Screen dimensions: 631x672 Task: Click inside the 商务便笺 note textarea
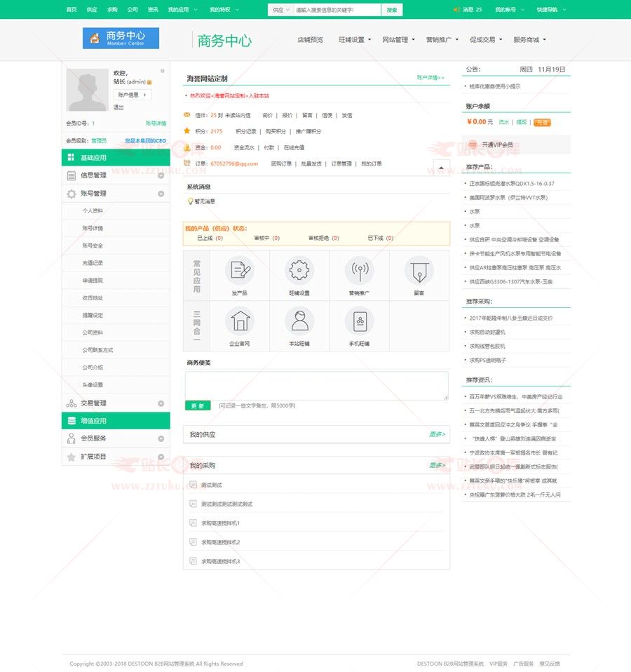point(316,386)
